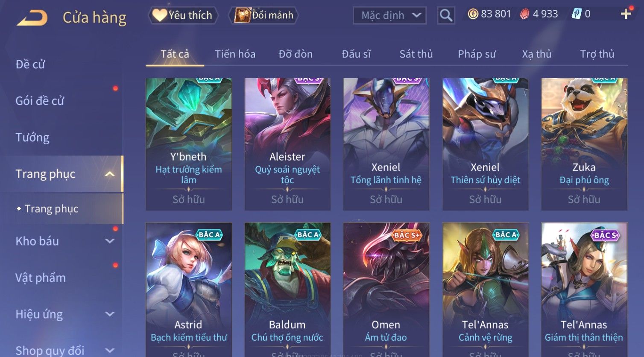Click the plus icon to add currency

[626, 14]
